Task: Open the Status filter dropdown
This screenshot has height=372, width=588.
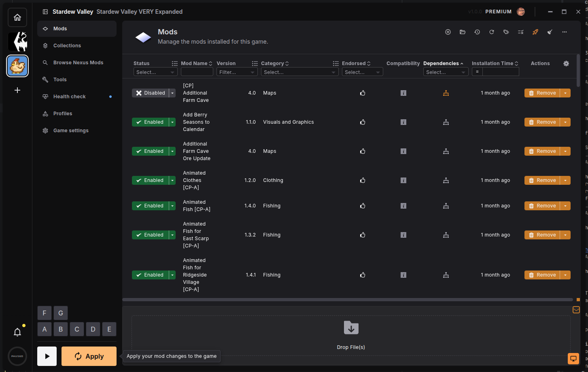Action: [x=155, y=72]
